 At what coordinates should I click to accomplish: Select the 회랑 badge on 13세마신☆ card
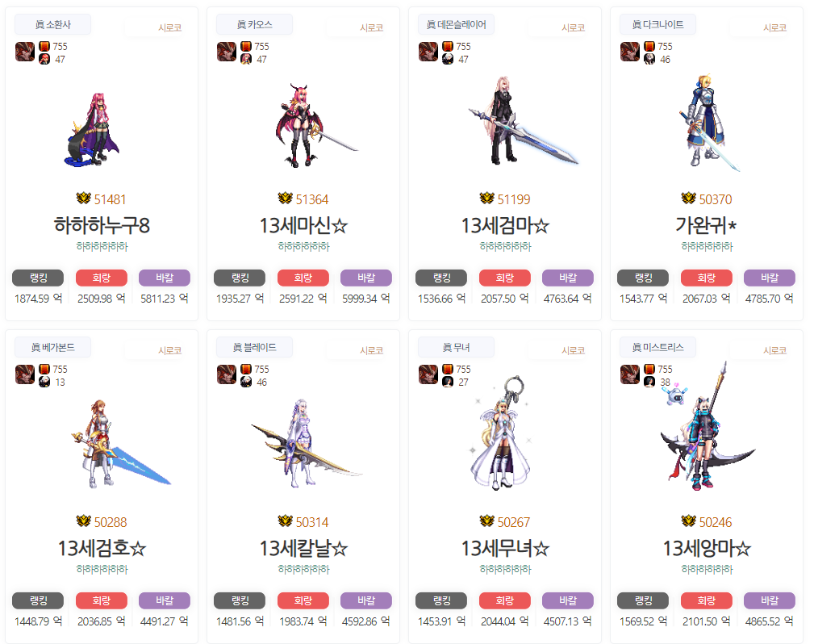click(x=303, y=278)
